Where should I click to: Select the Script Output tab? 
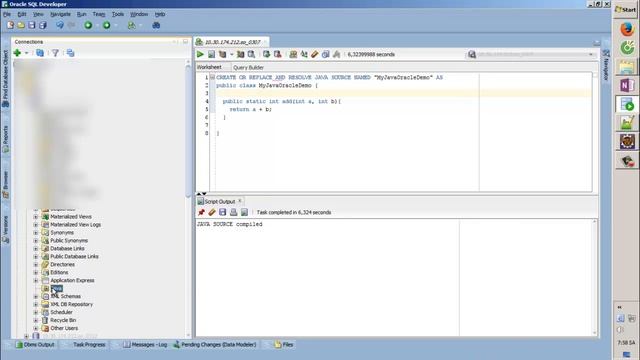(220, 201)
